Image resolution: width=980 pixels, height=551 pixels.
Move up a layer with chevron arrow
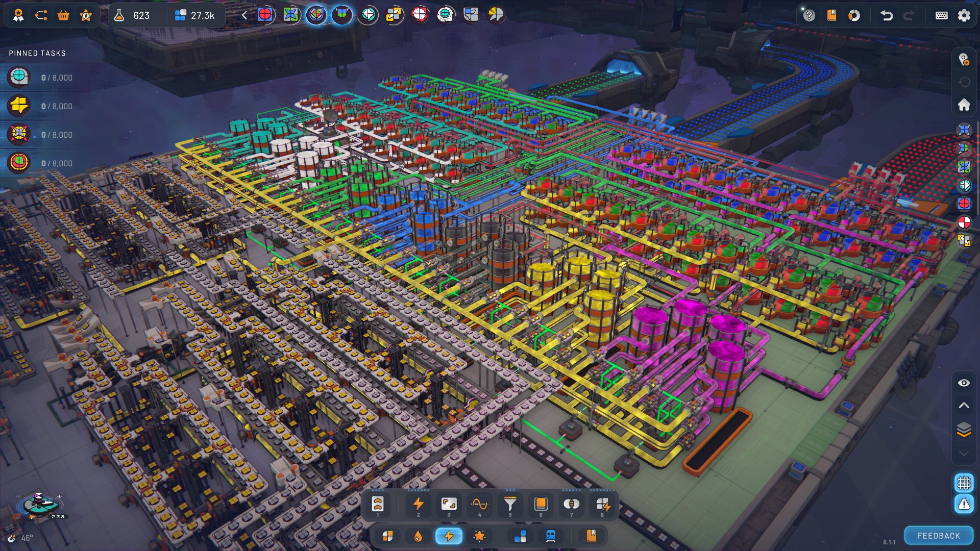click(x=964, y=406)
